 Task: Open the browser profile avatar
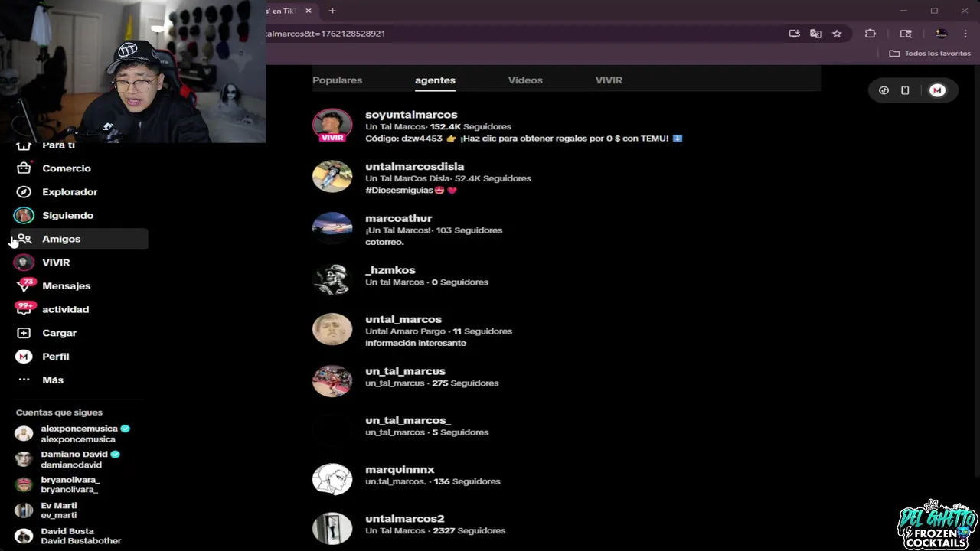click(x=941, y=34)
